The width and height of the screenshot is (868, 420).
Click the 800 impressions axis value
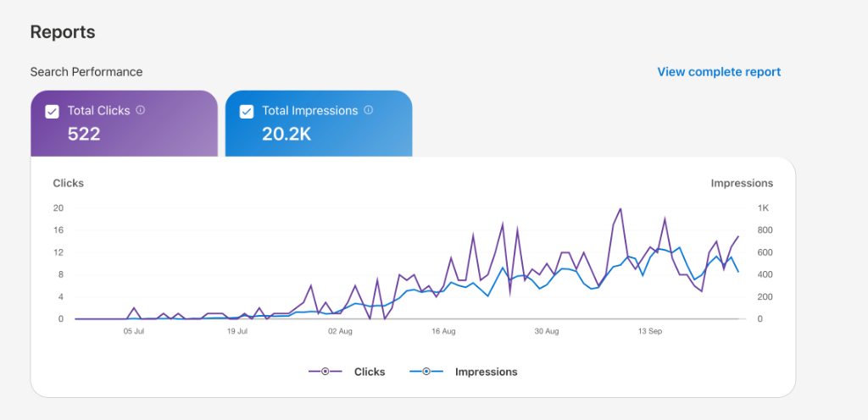click(765, 229)
